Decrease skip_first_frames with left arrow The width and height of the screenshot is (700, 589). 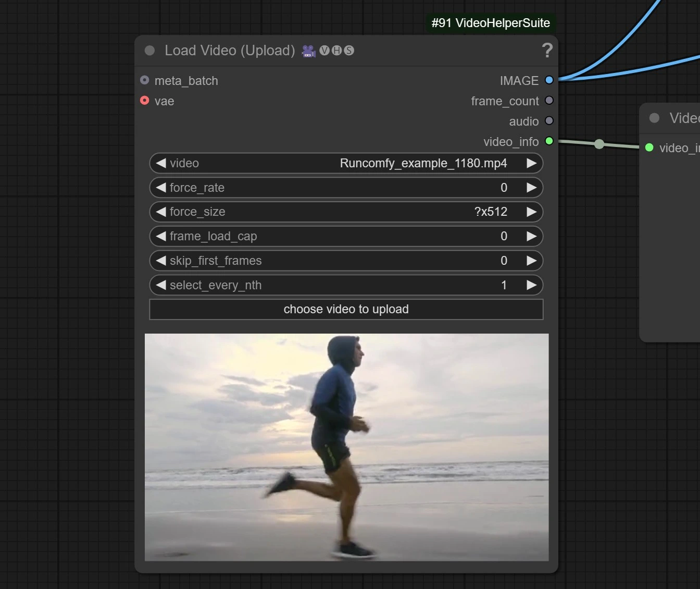pos(161,261)
